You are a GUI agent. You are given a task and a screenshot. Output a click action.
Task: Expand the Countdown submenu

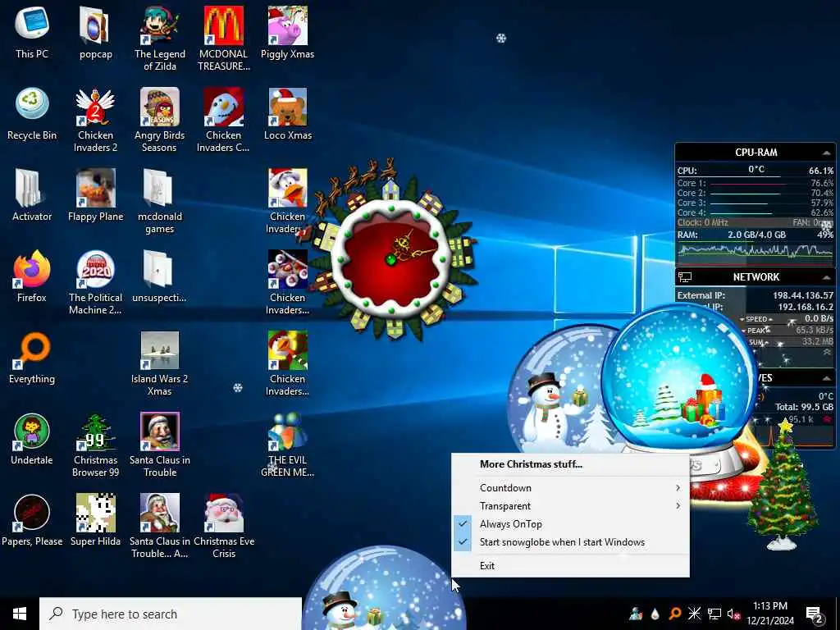[570, 487]
